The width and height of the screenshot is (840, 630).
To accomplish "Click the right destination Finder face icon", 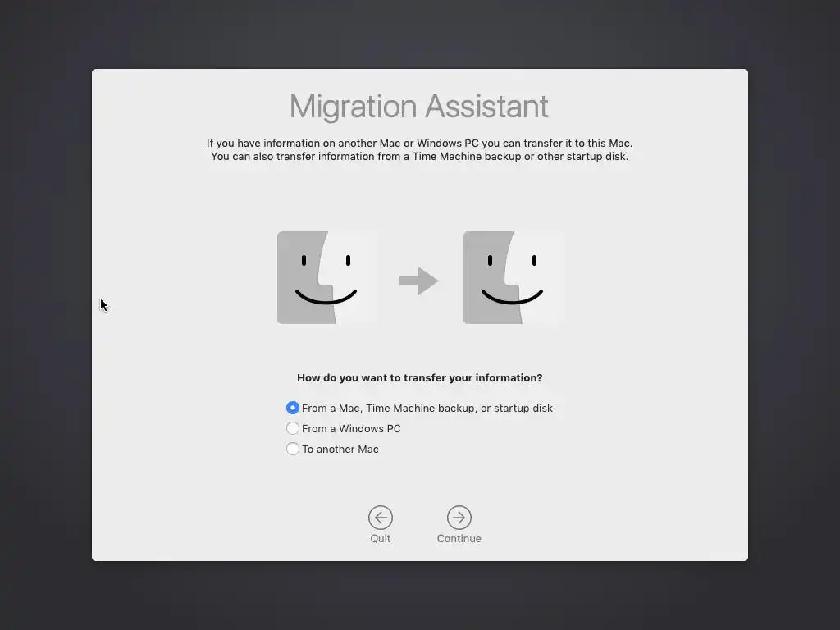I will (x=514, y=277).
